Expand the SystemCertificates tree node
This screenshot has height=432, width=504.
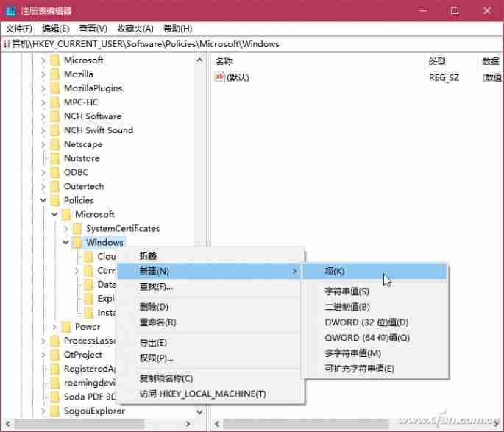tap(65, 229)
